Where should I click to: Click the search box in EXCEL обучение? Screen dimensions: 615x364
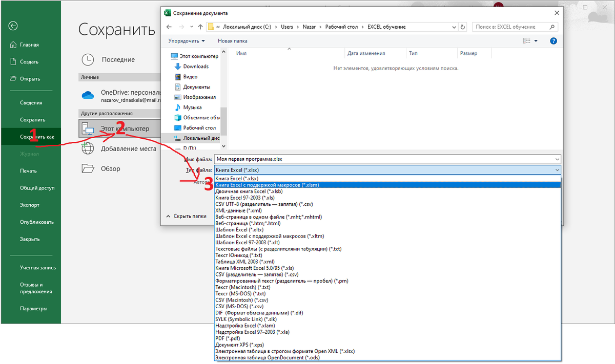(x=516, y=27)
